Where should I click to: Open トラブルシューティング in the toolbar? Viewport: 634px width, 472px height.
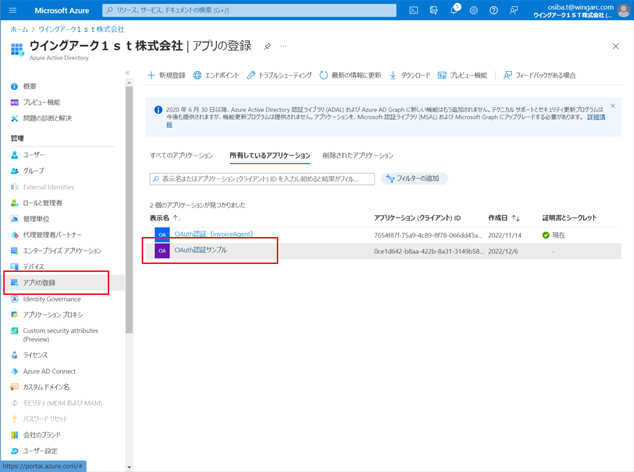pyautogui.click(x=279, y=75)
